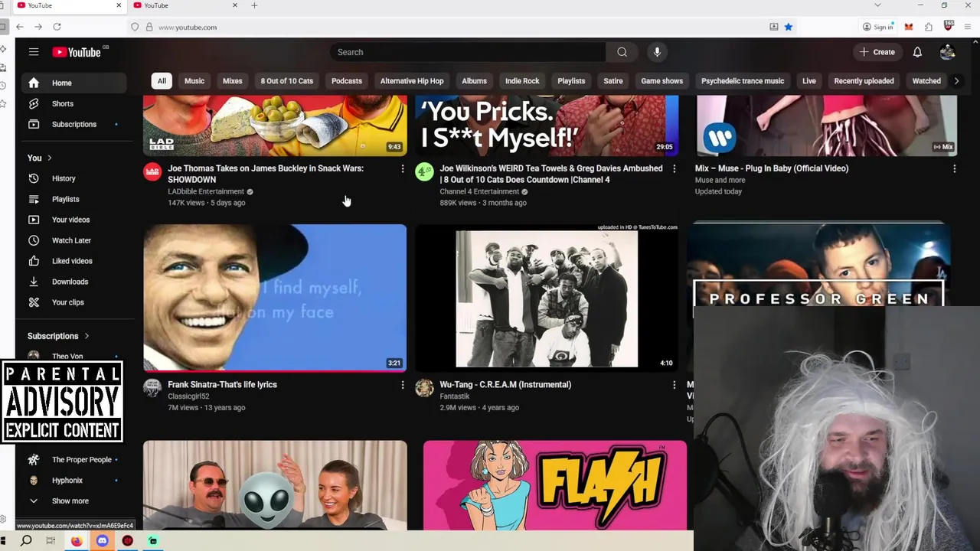Viewport: 980px width, 551px height.
Task: Open options for Joe Thomas Snack Wars video
Action: tap(402, 168)
